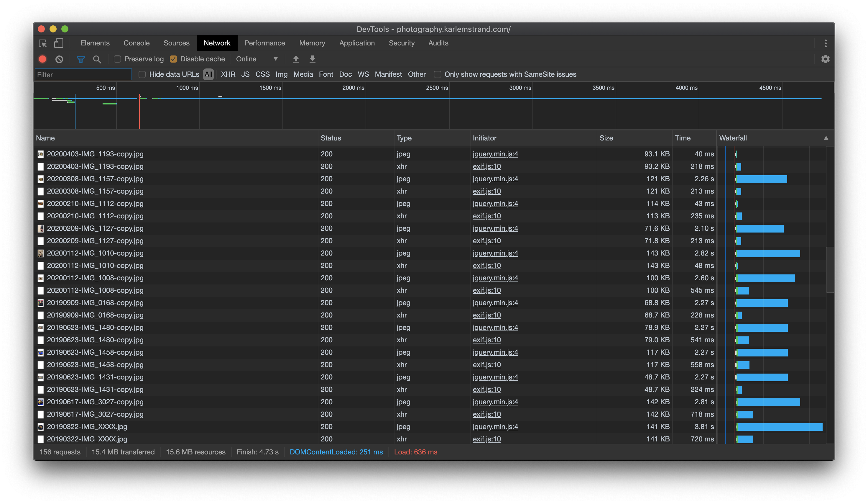This screenshot has height=504, width=868.
Task: Click the import HAR upload arrow icon
Action: point(296,59)
